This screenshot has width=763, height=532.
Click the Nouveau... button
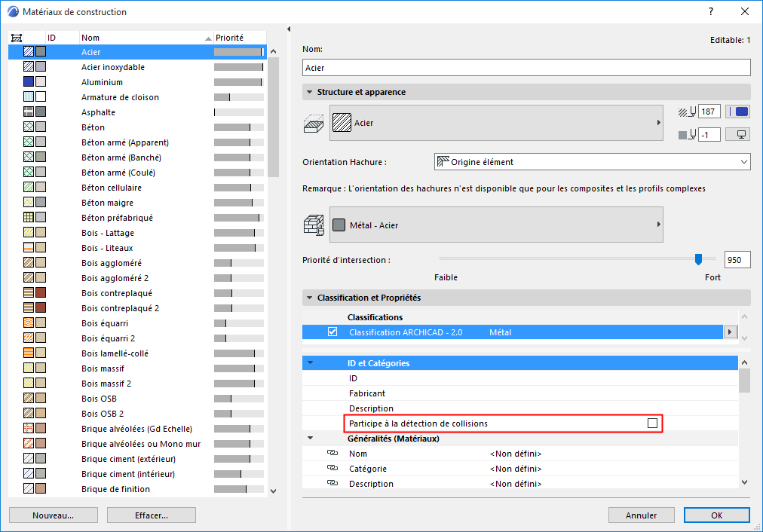[53, 515]
